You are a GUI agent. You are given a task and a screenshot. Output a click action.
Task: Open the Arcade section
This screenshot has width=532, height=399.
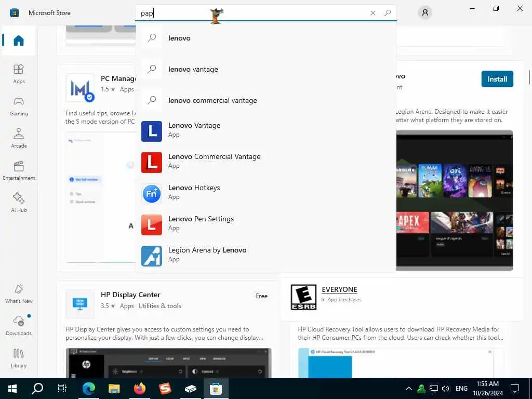(x=19, y=138)
